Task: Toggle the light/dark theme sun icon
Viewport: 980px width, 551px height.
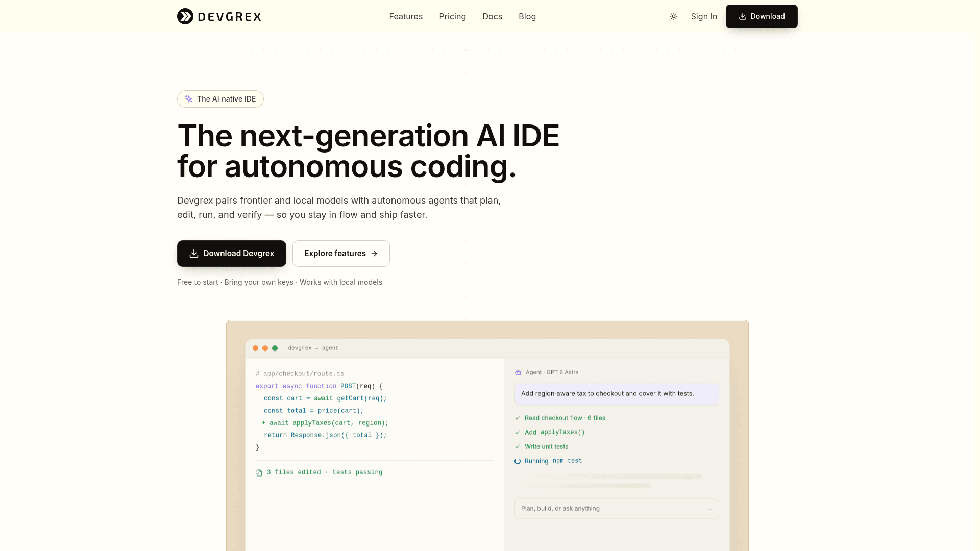Action: pos(674,16)
